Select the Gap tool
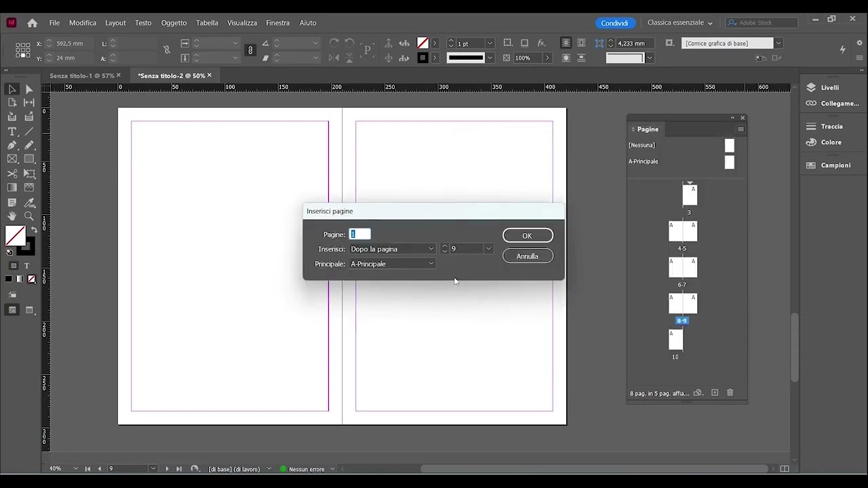 point(29,102)
